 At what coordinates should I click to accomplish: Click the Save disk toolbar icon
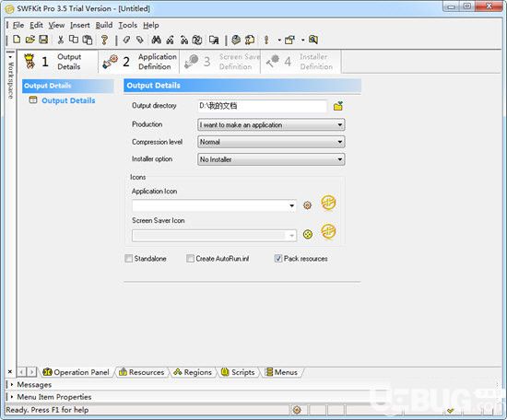tap(43, 40)
